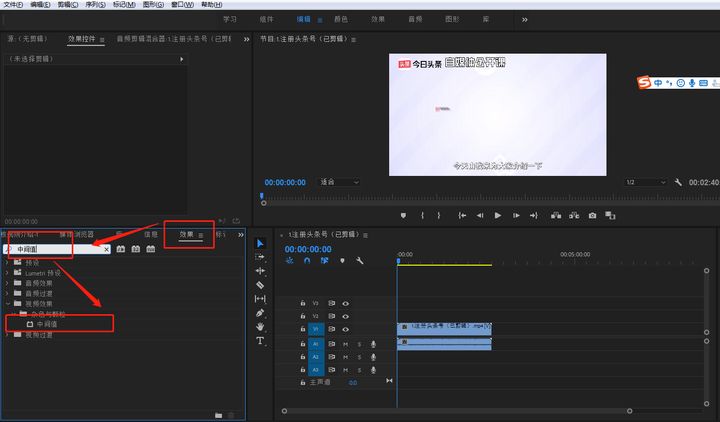Open the 信息 panel tab
Image resolution: width=720 pixels, height=422 pixels.
(x=151, y=234)
